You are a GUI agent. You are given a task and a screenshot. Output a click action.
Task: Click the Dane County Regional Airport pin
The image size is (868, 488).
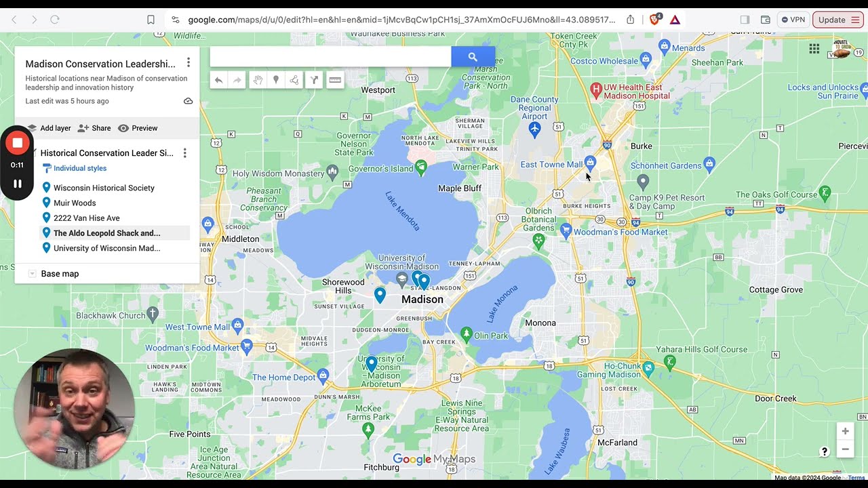pos(535,129)
